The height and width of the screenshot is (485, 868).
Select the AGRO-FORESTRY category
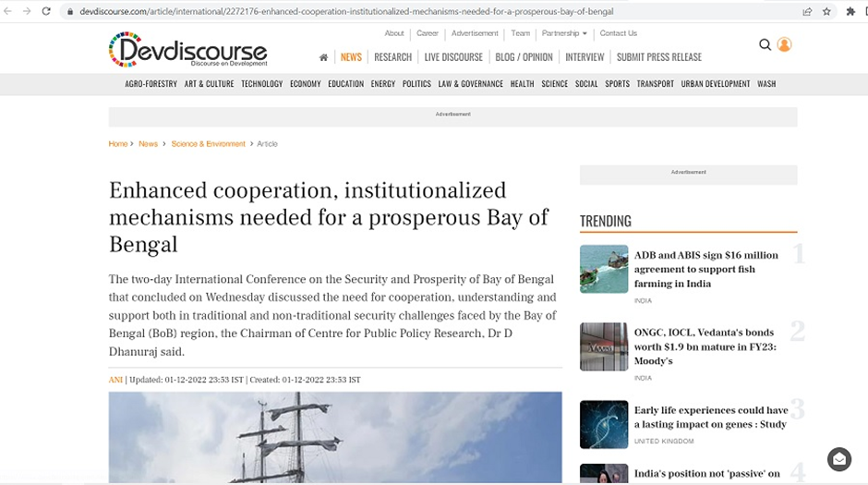(x=151, y=84)
